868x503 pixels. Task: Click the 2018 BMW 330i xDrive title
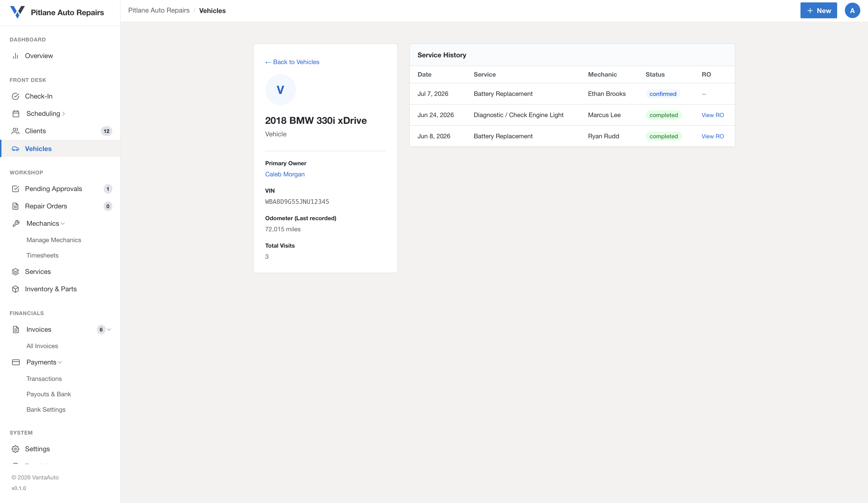(x=316, y=120)
